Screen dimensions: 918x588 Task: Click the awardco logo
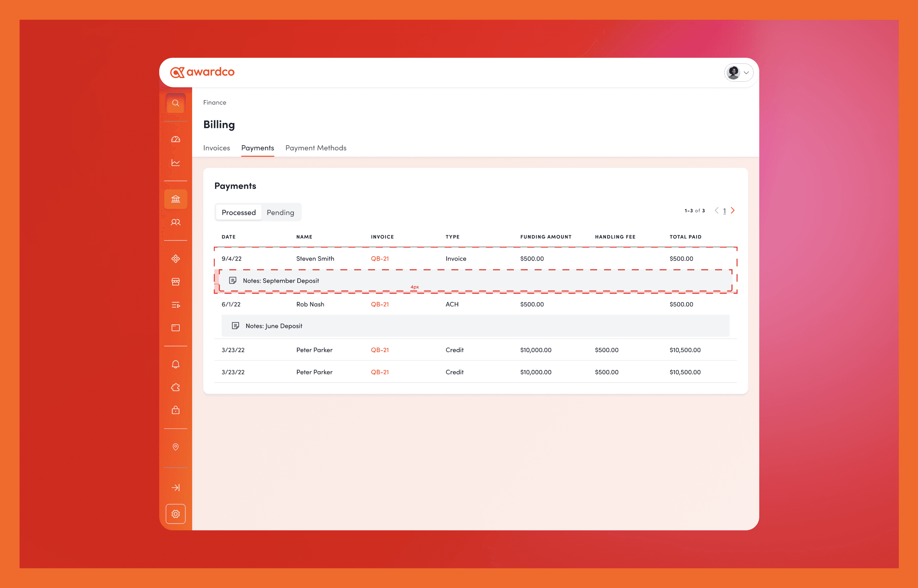click(202, 72)
